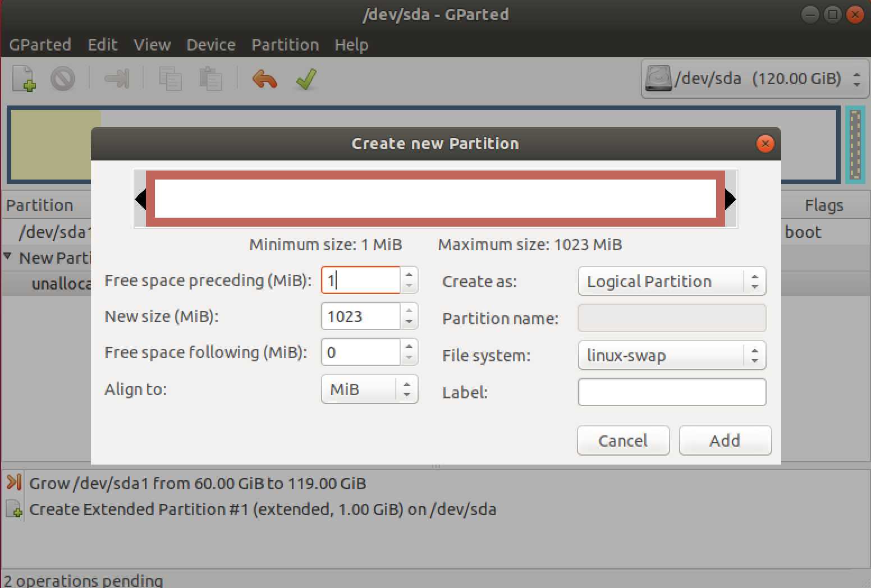Click the Free space preceding input field
Viewport: 871px width, 588px height.
pos(361,280)
